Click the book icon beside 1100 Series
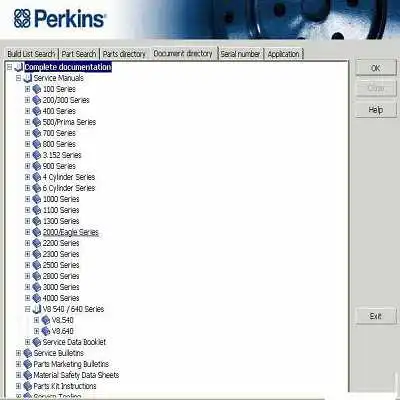400x400 pixels. pos(37,210)
